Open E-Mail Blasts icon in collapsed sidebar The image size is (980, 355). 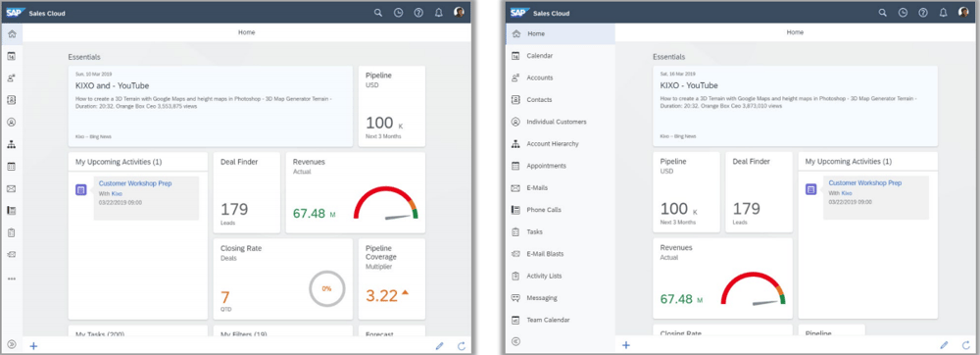coord(11,254)
